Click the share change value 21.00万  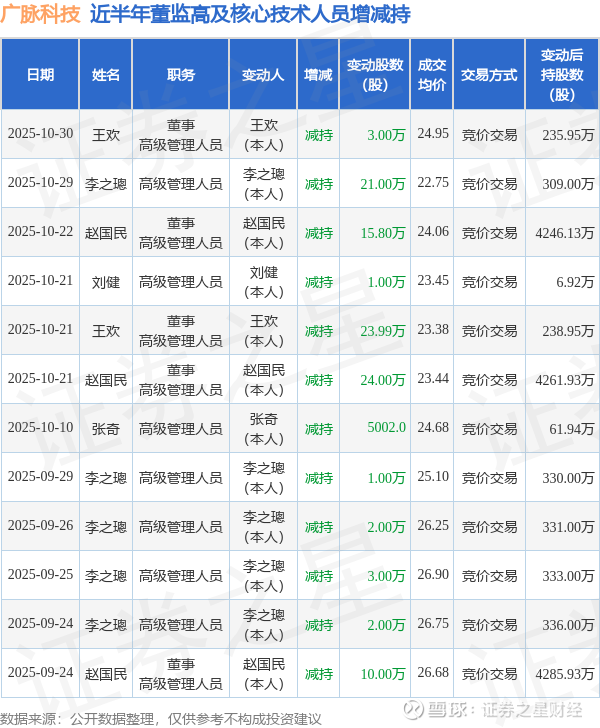(383, 184)
